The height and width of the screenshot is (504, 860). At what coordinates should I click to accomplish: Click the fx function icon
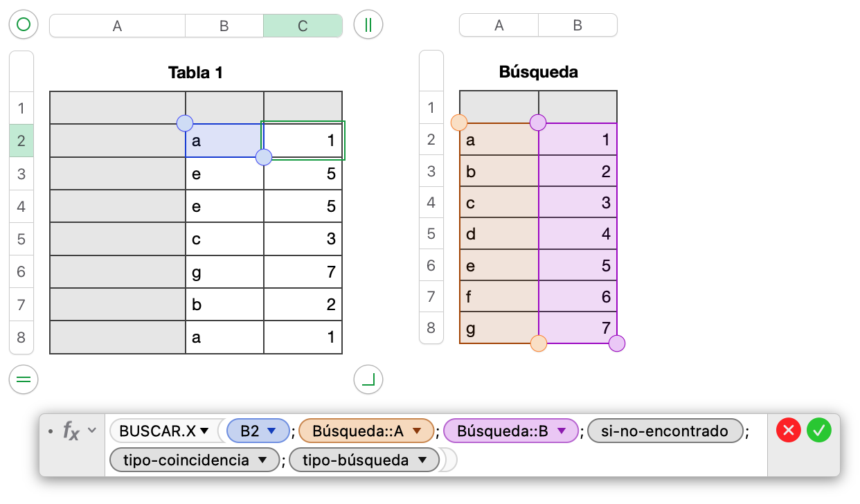[71, 431]
